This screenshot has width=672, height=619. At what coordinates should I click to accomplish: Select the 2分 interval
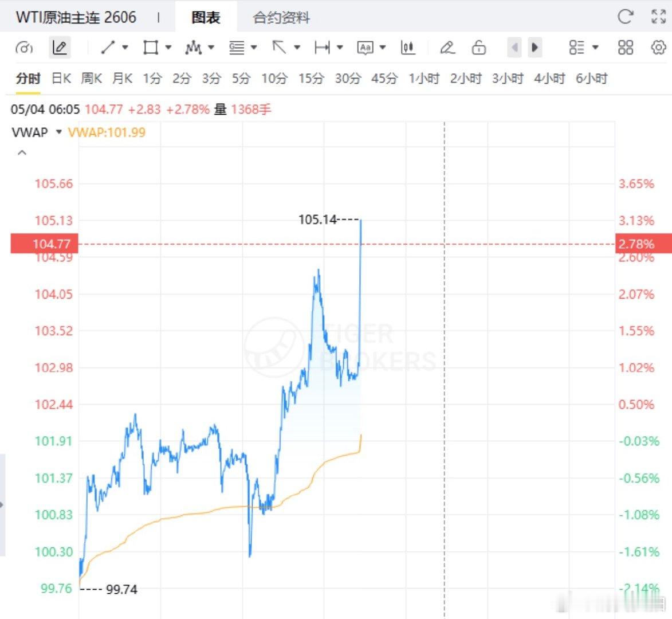(182, 79)
